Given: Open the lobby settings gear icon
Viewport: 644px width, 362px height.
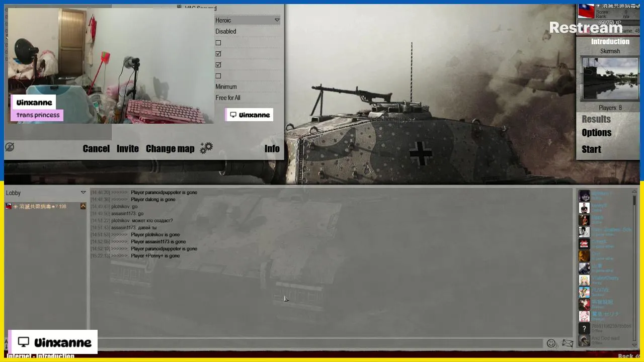Looking at the screenshot, I should click(x=206, y=148).
